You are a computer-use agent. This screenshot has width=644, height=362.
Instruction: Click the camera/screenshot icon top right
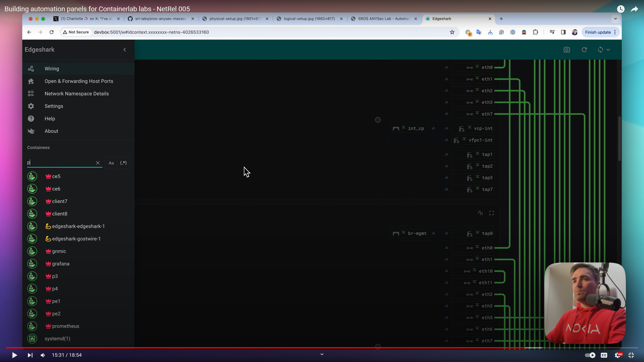[x=567, y=50]
